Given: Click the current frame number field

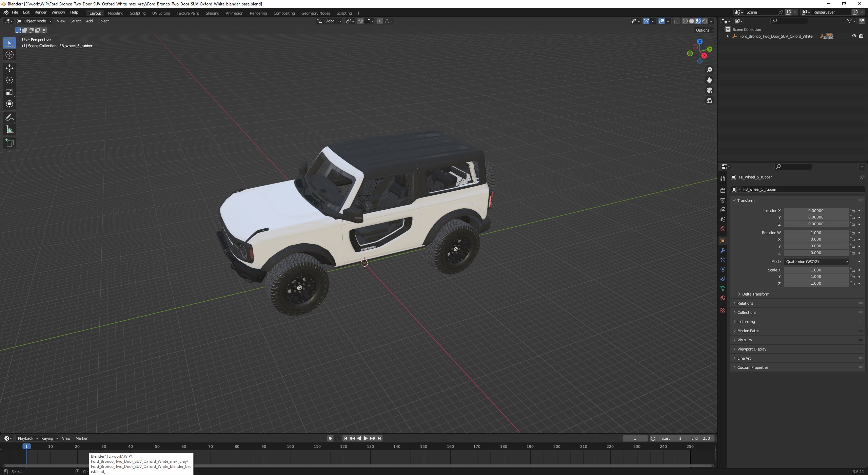Looking at the screenshot, I should (x=635, y=438).
